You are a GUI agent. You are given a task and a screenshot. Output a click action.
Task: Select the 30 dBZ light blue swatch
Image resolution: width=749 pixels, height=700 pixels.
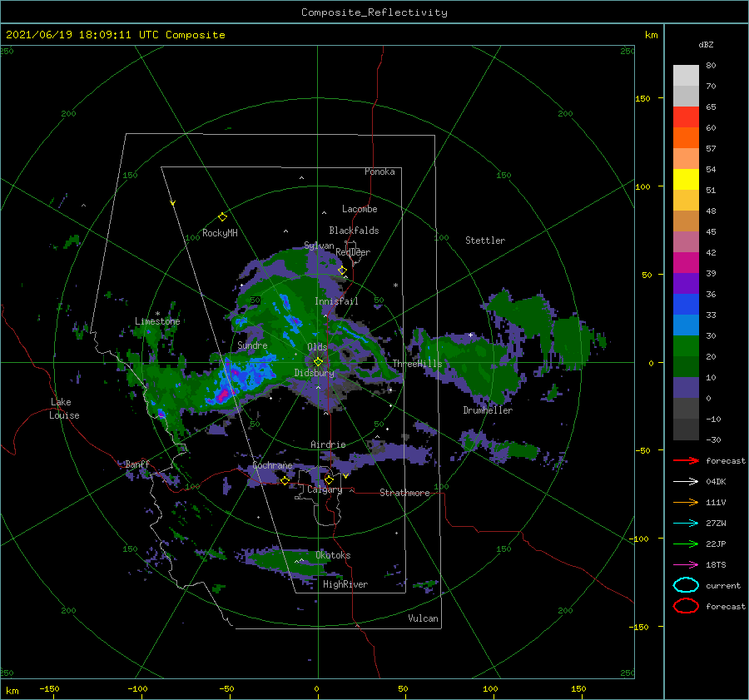click(686, 325)
